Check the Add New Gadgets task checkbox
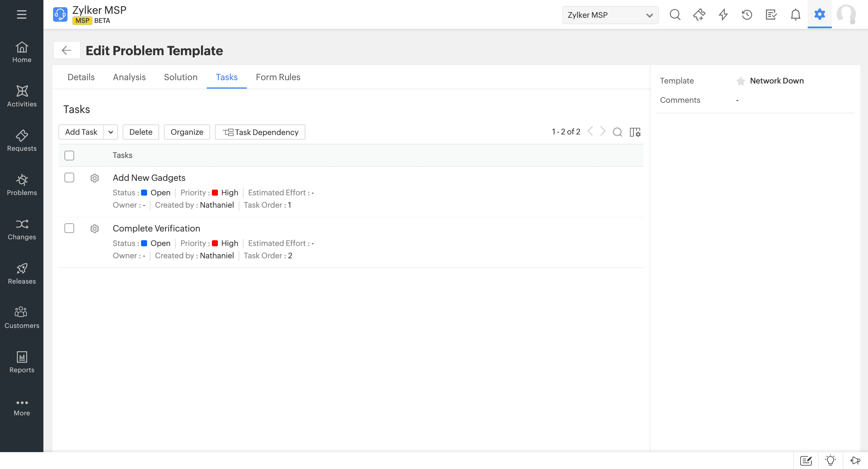This screenshot has width=868, height=469. coord(69,178)
